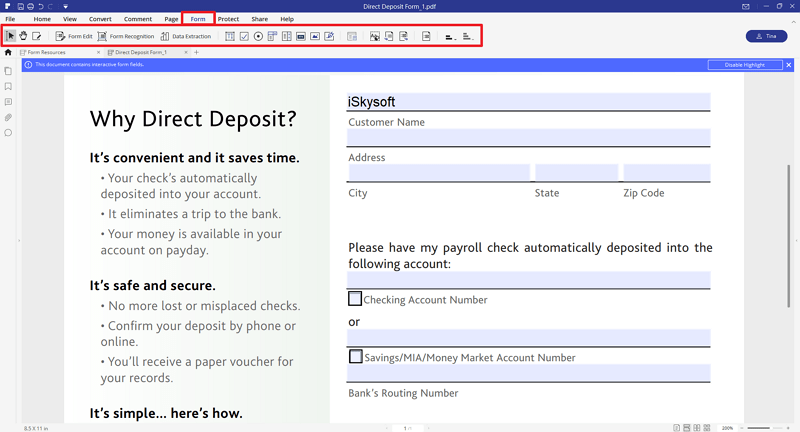The image size is (800, 432).
Task: Close the Direct Deposit Form_1 tab
Action: click(x=186, y=52)
